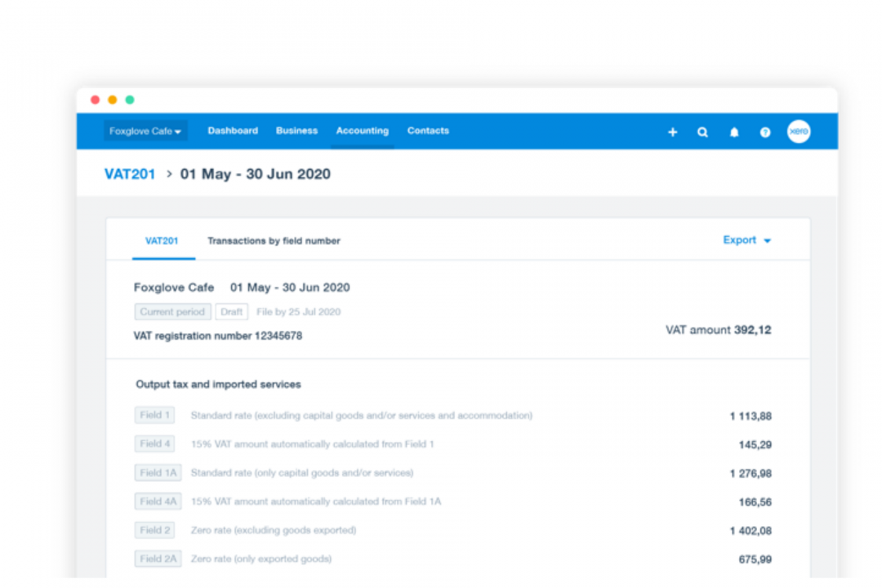The height and width of the screenshot is (588, 882).
Task: Click the Draft status badge
Action: pyautogui.click(x=232, y=312)
